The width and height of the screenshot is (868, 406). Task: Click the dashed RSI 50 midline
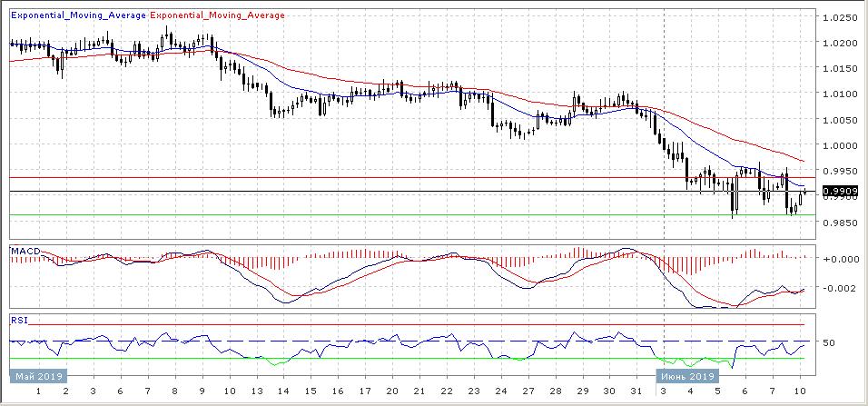[x=363, y=342]
